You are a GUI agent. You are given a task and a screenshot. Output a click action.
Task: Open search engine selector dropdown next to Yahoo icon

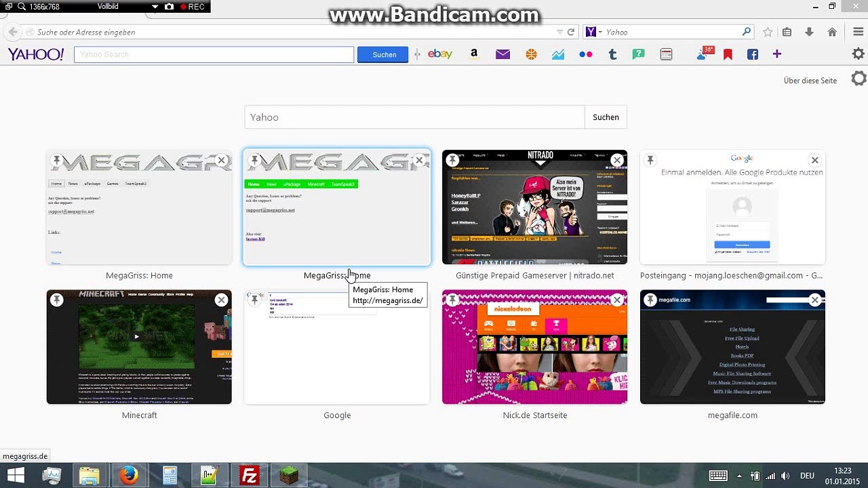point(600,32)
